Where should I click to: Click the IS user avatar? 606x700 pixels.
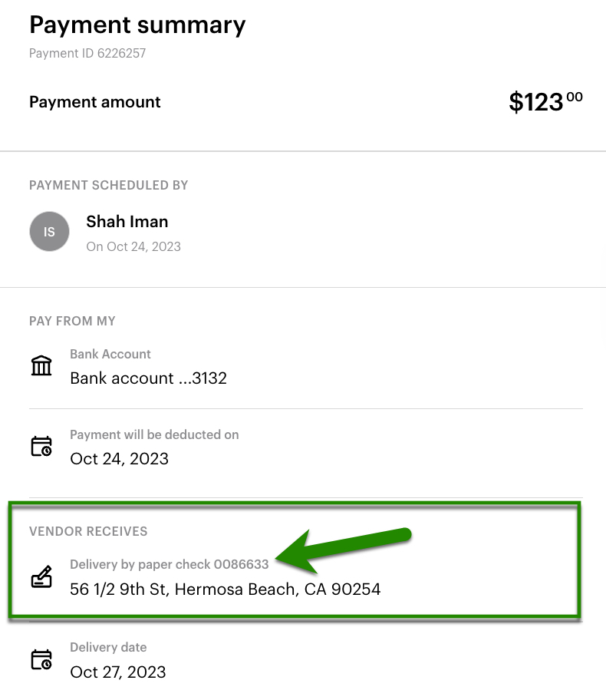49,231
